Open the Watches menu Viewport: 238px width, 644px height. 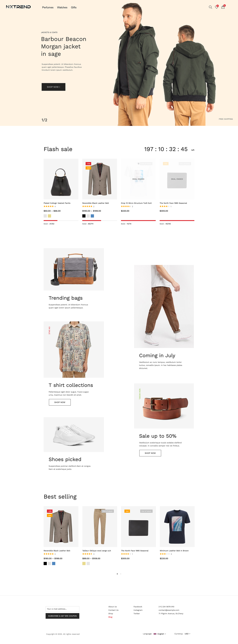coord(62,7)
